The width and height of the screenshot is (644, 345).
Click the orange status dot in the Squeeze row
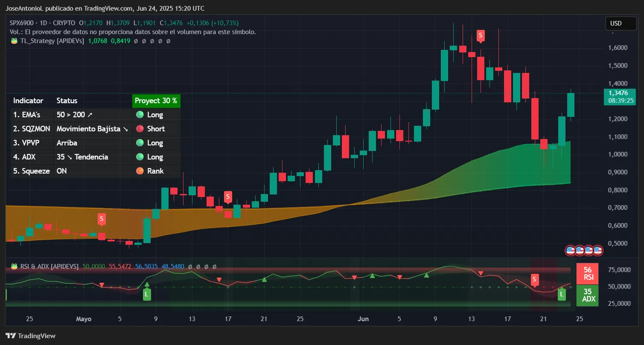[x=140, y=171]
